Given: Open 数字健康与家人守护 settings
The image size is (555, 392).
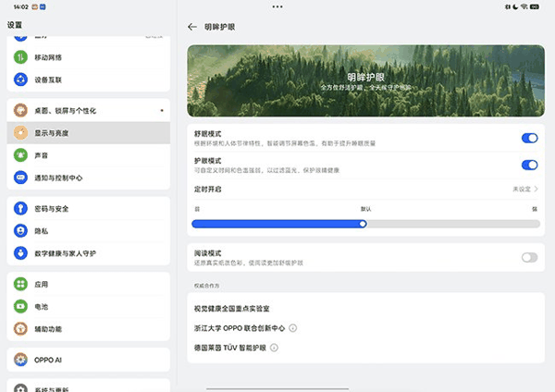Looking at the screenshot, I should (x=88, y=252).
